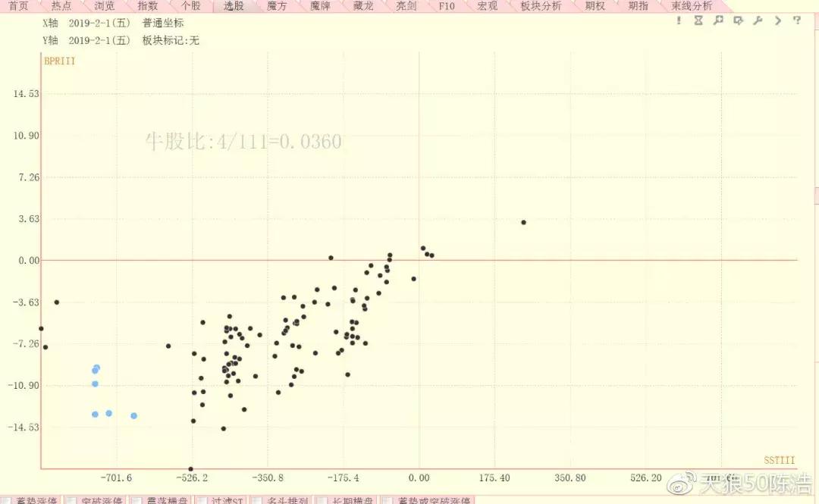Toggle the 蓄势涨停 checkbox
The height and width of the screenshot is (504, 819).
[x=8, y=501]
